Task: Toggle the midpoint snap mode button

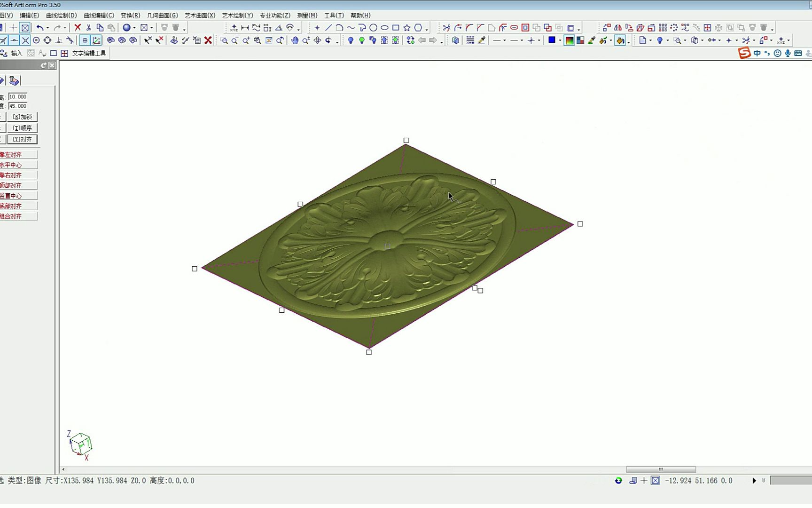Action: coord(14,40)
